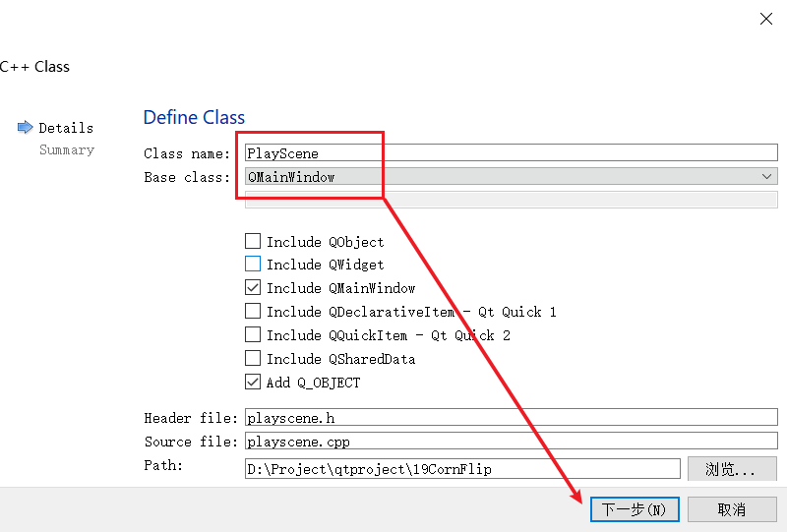The height and width of the screenshot is (532, 787).
Task: Click the Header file label
Action: [191, 418]
